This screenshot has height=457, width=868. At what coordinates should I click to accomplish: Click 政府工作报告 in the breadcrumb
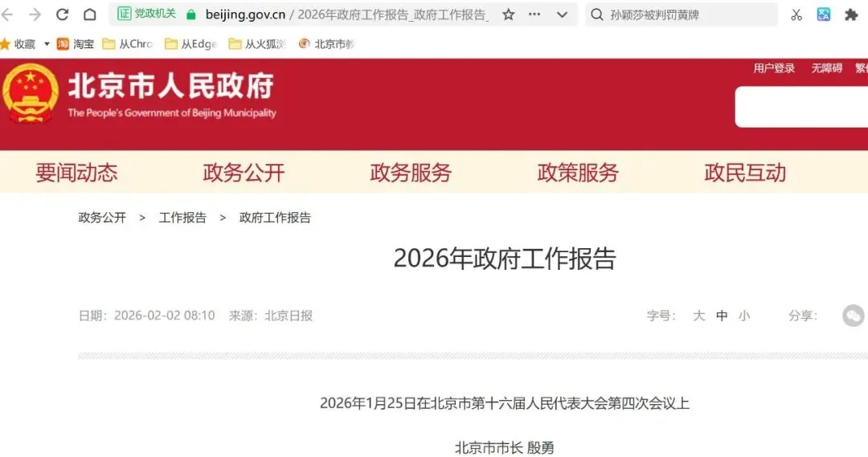pos(275,218)
